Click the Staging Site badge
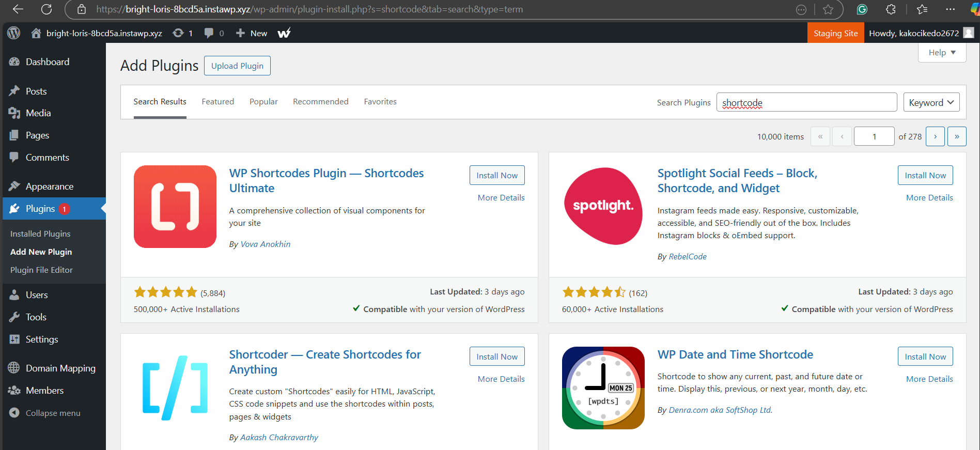 pos(835,33)
